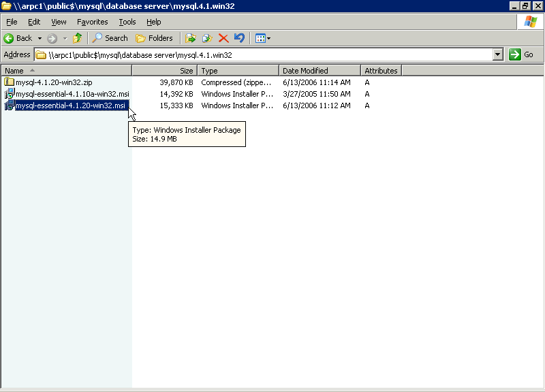Click the Go button beside the address bar
This screenshot has height=392, width=545.
pyautogui.click(x=522, y=54)
